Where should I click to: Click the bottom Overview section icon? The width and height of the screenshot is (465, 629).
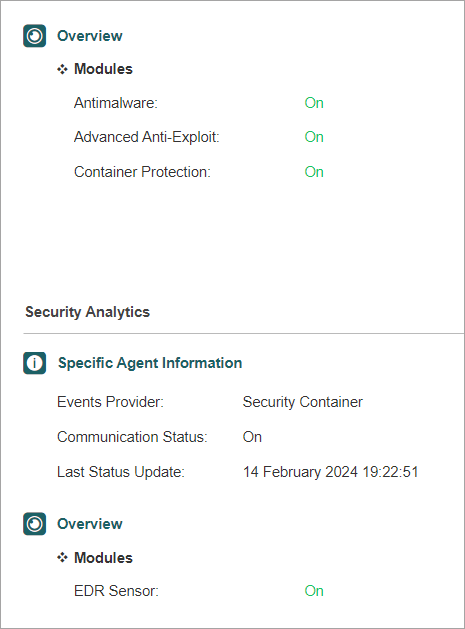(x=35, y=524)
